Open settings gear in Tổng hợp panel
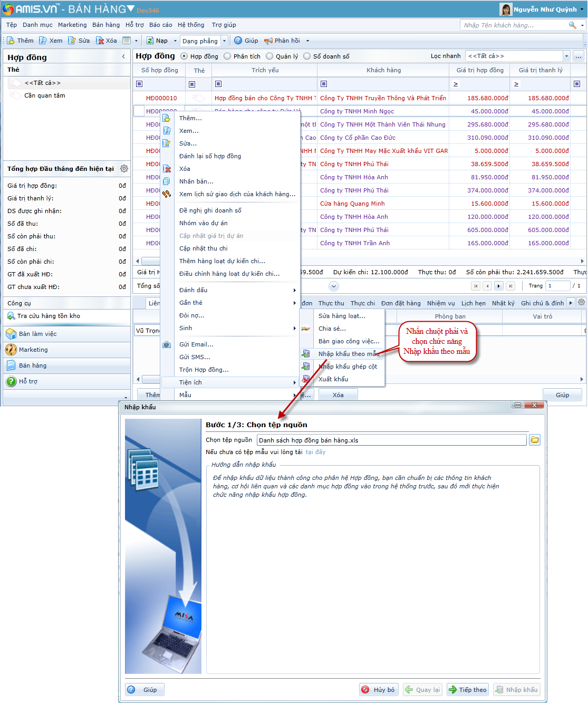 [x=124, y=169]
